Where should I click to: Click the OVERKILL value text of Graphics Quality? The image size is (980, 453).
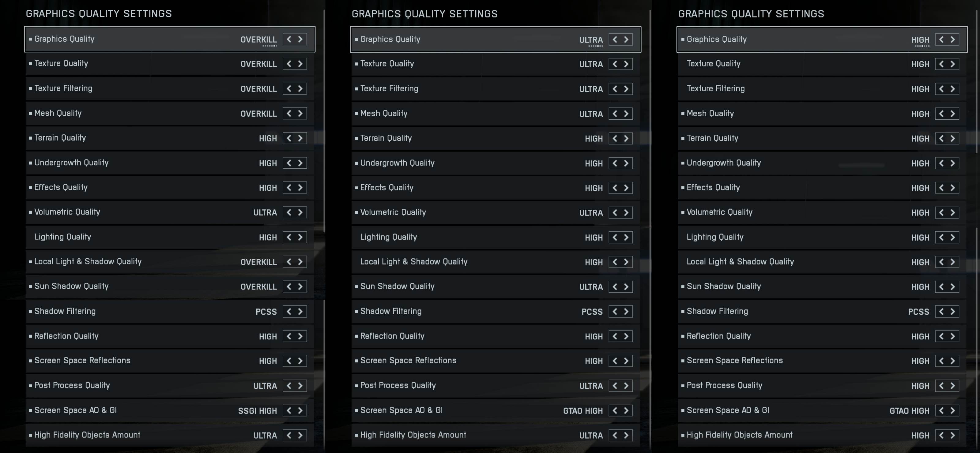(x=258, y=39)
